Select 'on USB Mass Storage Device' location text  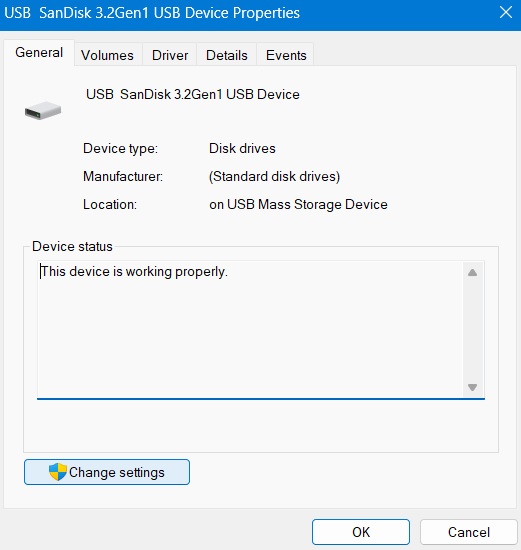[x=298, y=204]
